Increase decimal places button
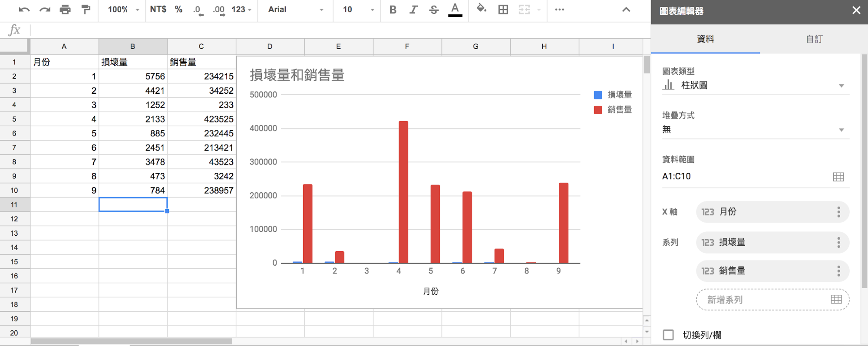This screenshot has height=346, width=868. (219, 10)
